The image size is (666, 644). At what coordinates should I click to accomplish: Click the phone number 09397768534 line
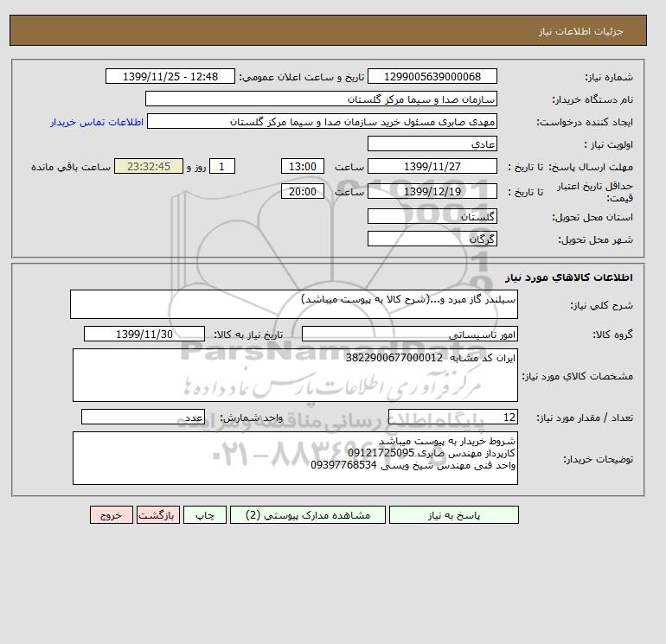(413, 465)
